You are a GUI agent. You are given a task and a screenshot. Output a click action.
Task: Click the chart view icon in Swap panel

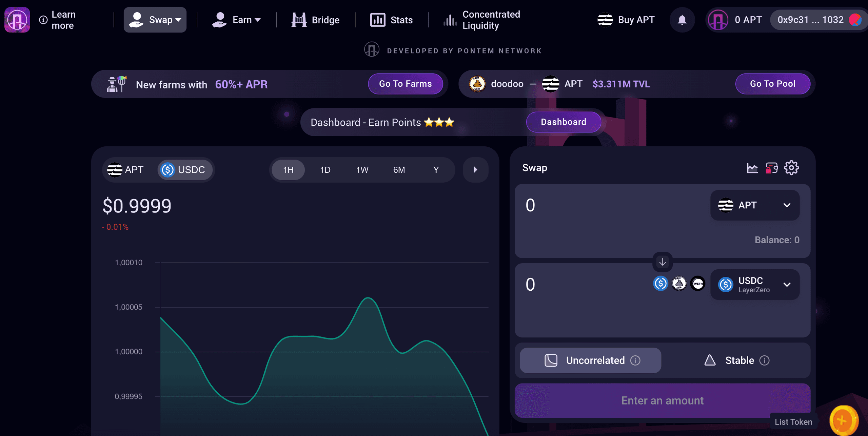point(752,168)
